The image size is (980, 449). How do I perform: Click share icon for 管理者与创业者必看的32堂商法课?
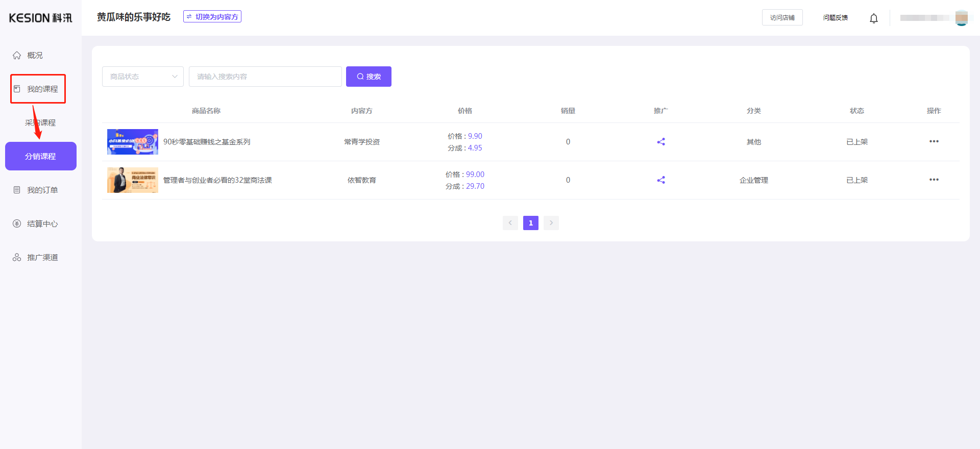pos(660,180)
